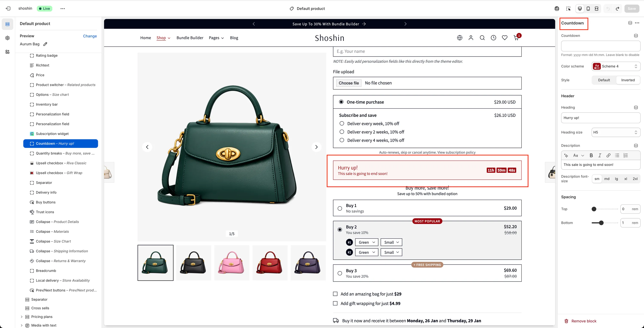Click the redo arrow icon

tap(617, 9)
